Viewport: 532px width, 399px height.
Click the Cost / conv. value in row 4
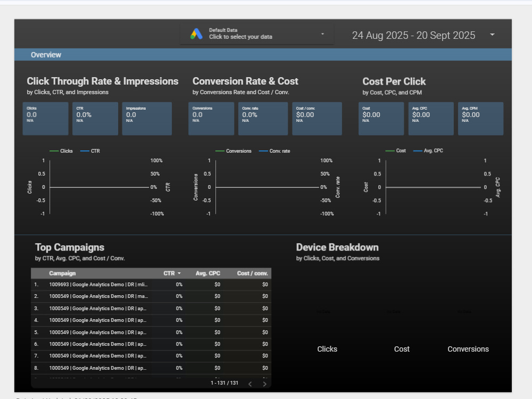pyautogui.click(x=265, y=320)
